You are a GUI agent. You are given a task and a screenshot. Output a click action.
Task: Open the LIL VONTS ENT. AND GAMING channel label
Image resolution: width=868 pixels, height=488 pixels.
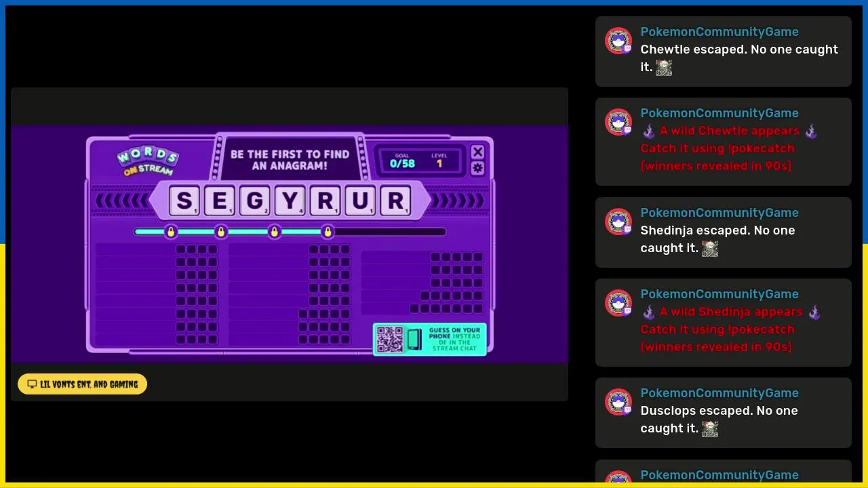[x=82, y=384]
